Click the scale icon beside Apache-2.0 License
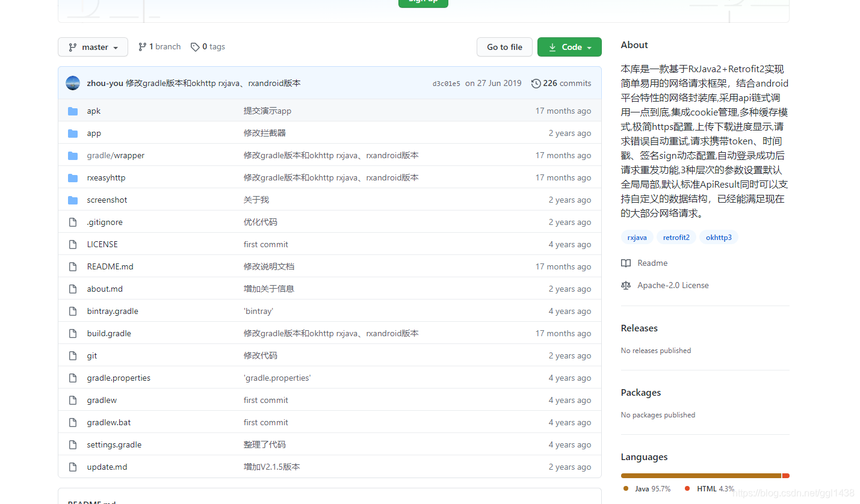Viewport: 860px width, 504px height. coord(626,285)
